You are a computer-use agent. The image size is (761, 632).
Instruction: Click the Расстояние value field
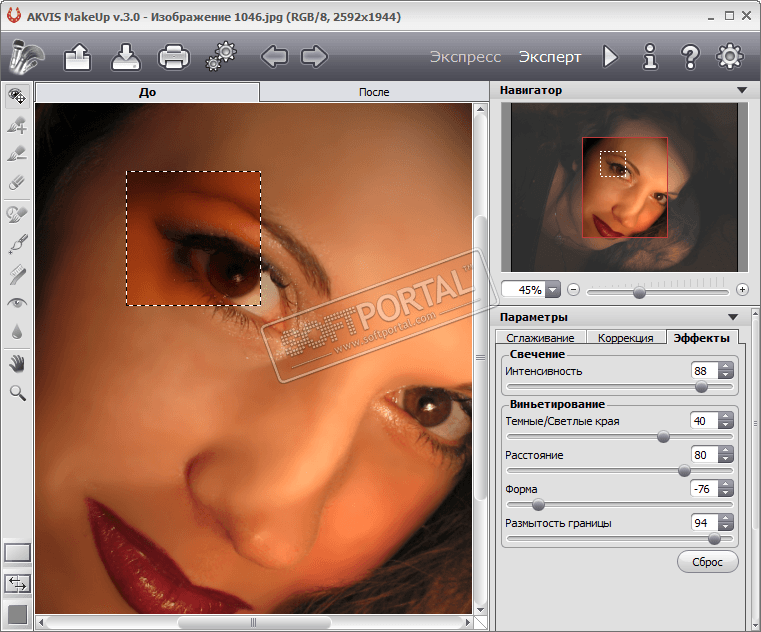[703, 455]
